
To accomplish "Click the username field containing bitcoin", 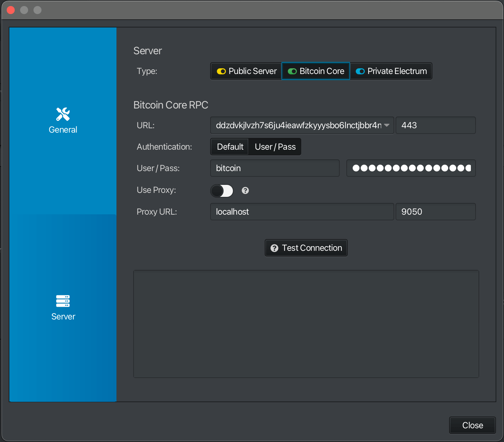I will [274, 168].
